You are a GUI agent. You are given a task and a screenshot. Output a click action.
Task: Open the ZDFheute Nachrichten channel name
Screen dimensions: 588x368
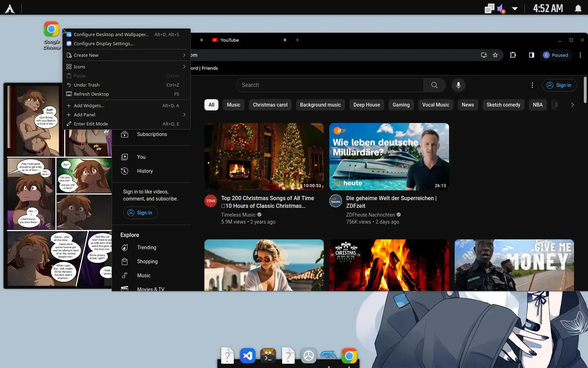coord(371,215)
